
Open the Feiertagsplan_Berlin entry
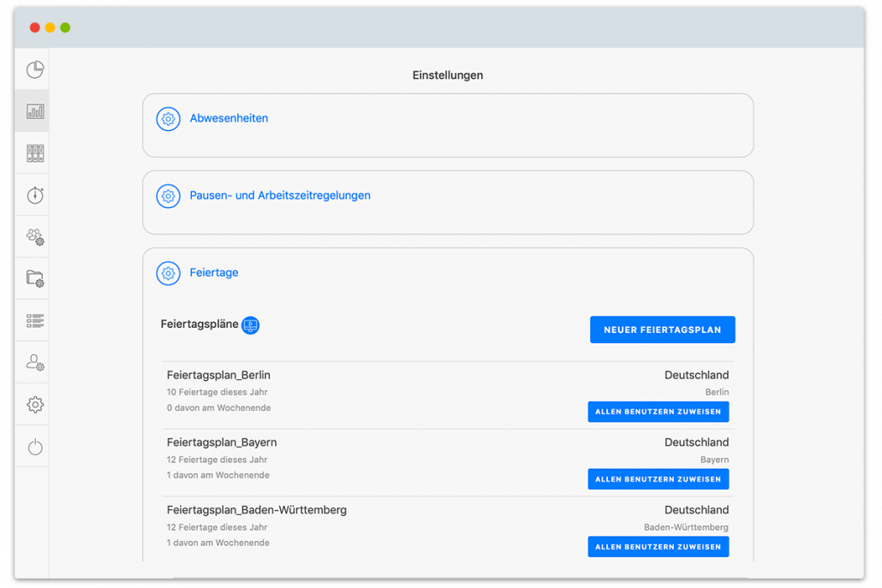coord(218,375)
